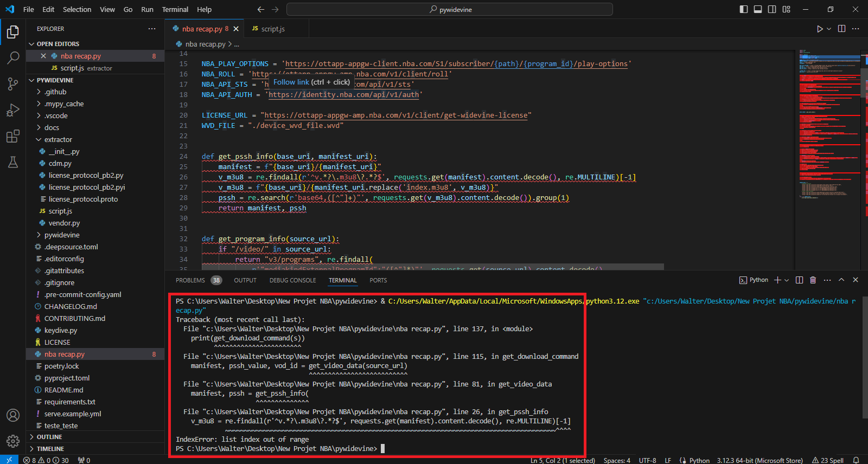
Task: Open the Testing flask icon view
Action: click(13, 162)
